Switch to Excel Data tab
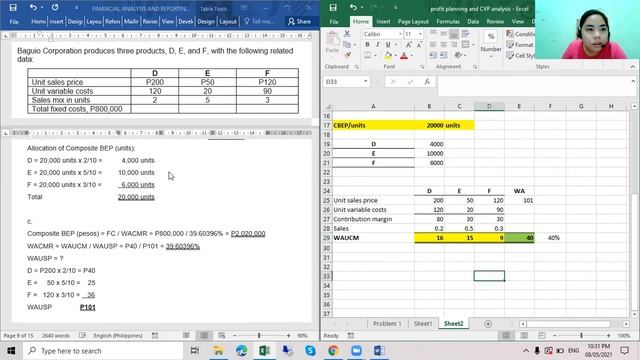Screen dimensions: 640x360 click(x=473, y=21)
